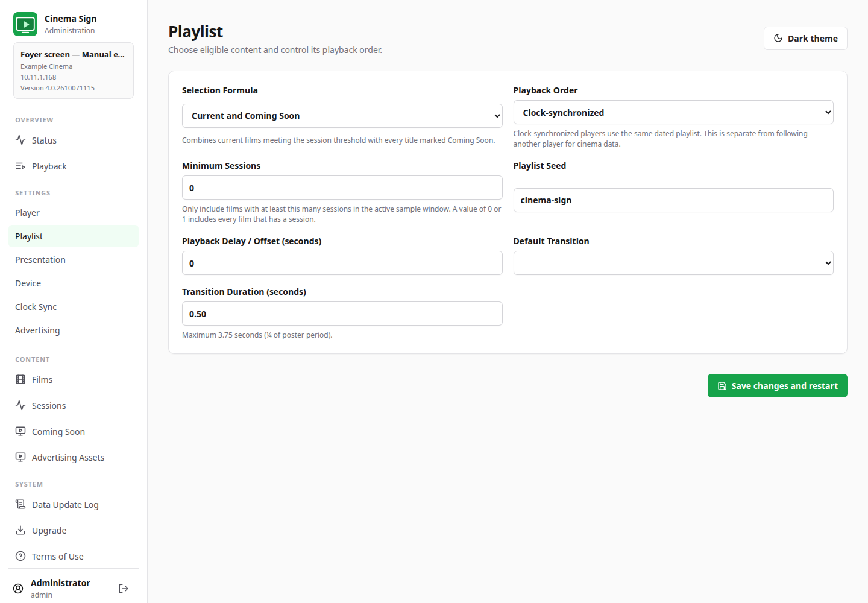Click the Version 4.0.2610071115 text
This screenshot has height=603, width=868.
[x=57, y=88]
